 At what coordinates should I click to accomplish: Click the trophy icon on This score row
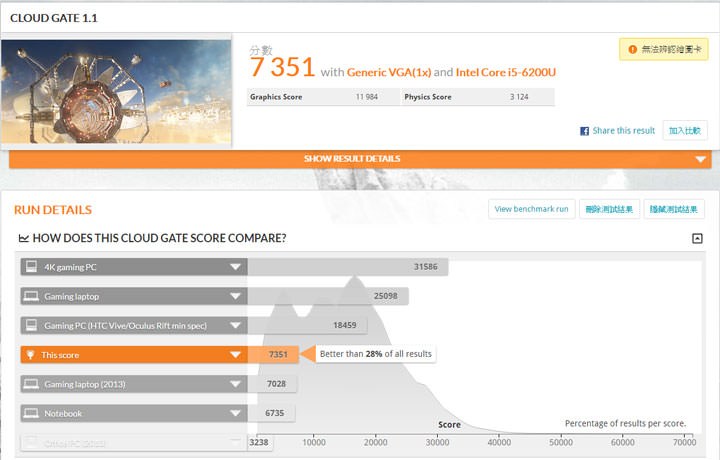tap(31, 355)
